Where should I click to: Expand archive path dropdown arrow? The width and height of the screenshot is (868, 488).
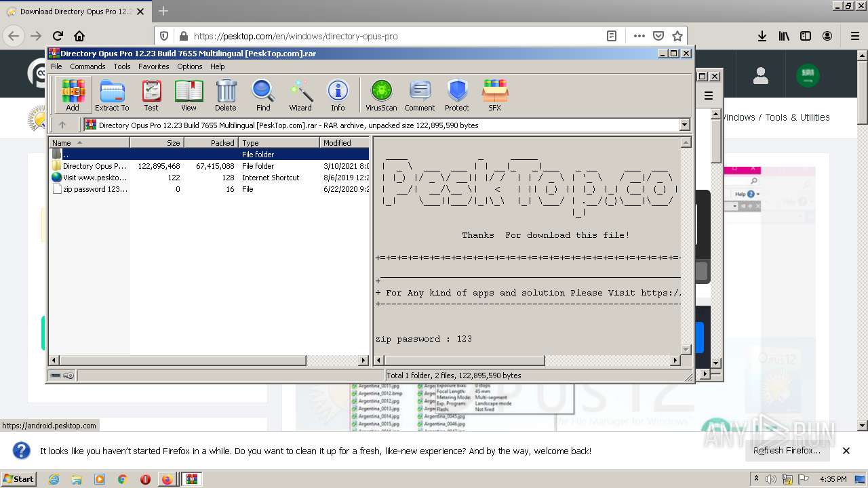(684, 125)
